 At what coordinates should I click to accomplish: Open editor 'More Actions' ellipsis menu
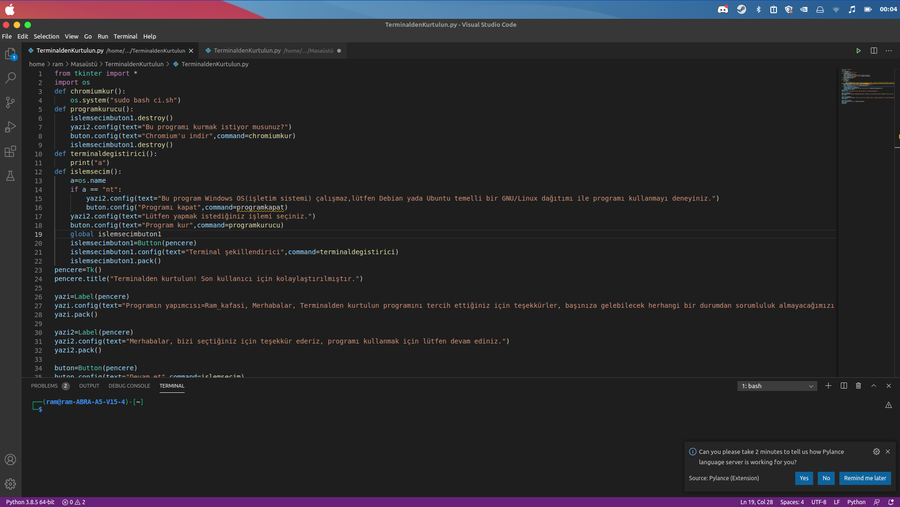pos(888,50)
